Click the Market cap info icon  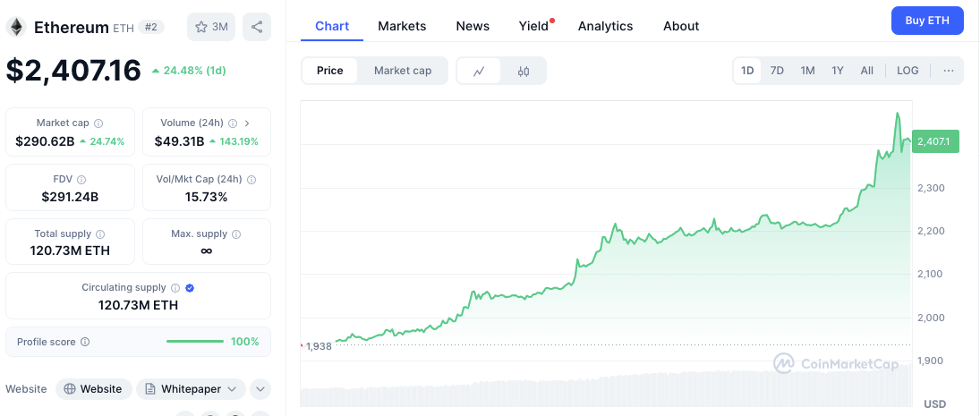pos(98,123)
